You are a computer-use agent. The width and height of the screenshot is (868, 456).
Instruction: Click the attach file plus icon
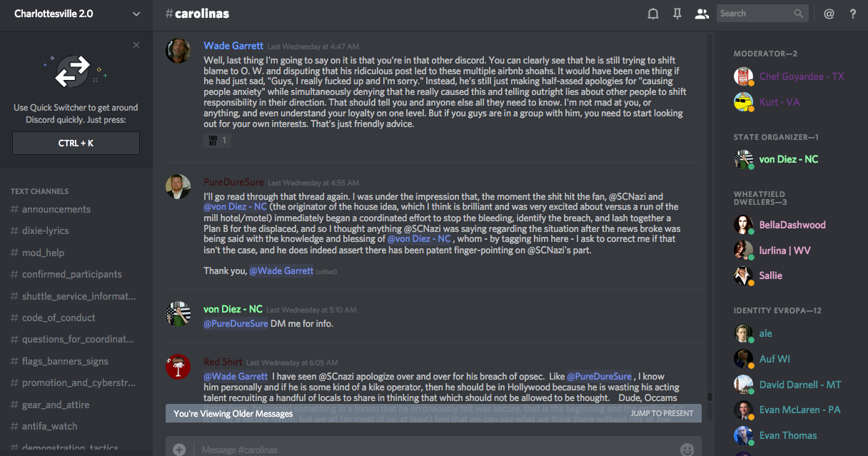pyautogui.click(x=179, y=450)
